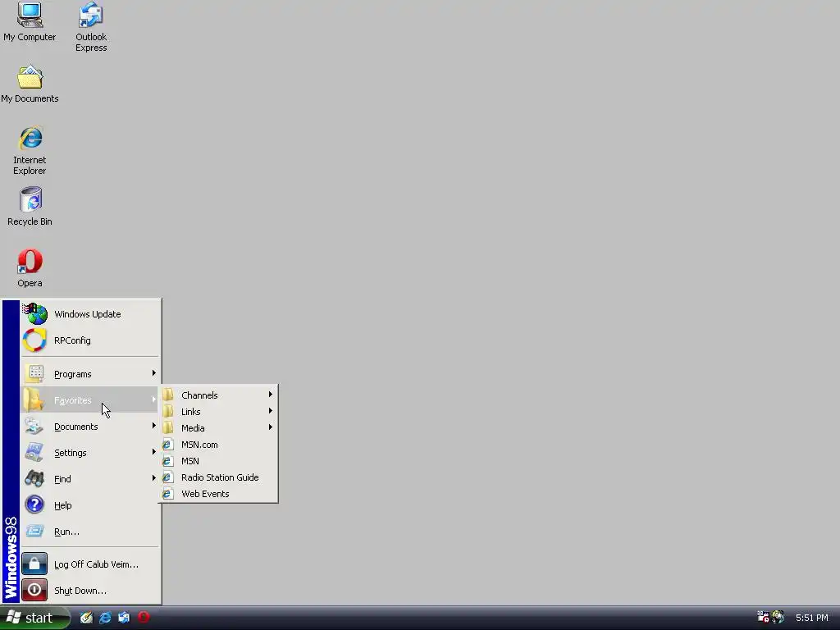Expand the Links favorites folder
Image resolution: width=840 pixels, height=630 pixels.
point(218,412)
